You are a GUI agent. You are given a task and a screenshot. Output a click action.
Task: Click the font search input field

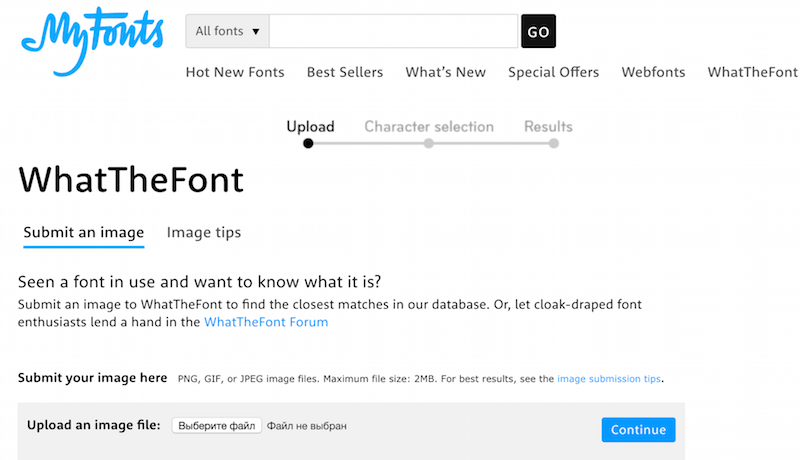[x=393, y=31]
